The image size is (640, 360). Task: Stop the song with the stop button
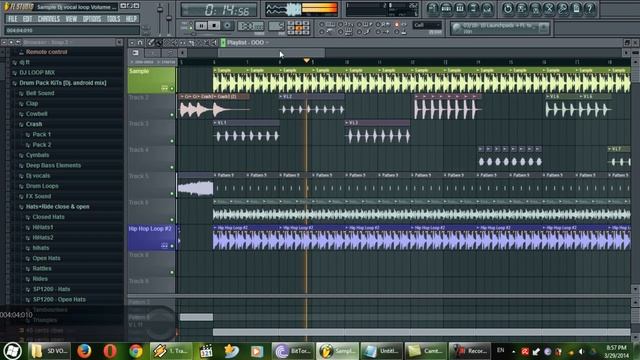click(214, 26)
